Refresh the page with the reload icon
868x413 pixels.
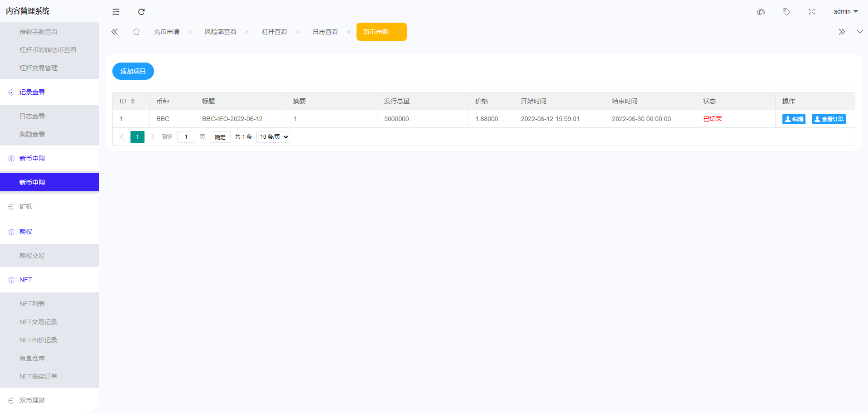pos(141,11)
